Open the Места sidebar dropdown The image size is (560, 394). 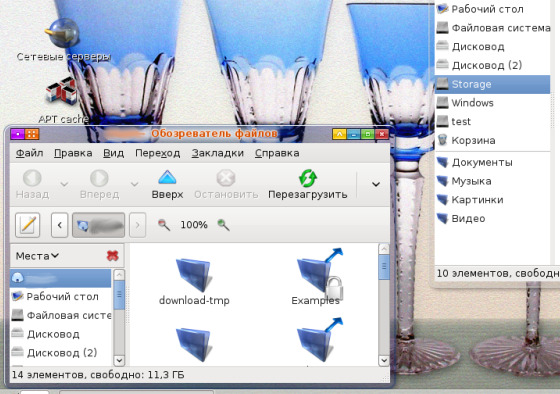[37, 256]
